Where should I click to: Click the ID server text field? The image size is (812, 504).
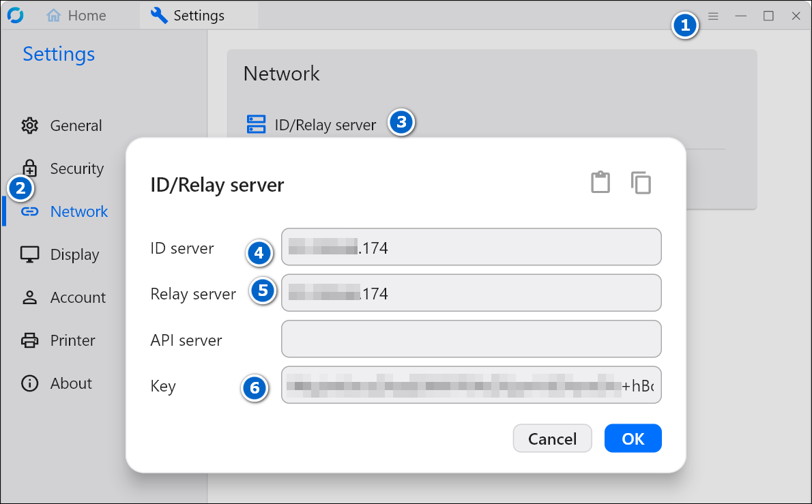pos(471,247)
